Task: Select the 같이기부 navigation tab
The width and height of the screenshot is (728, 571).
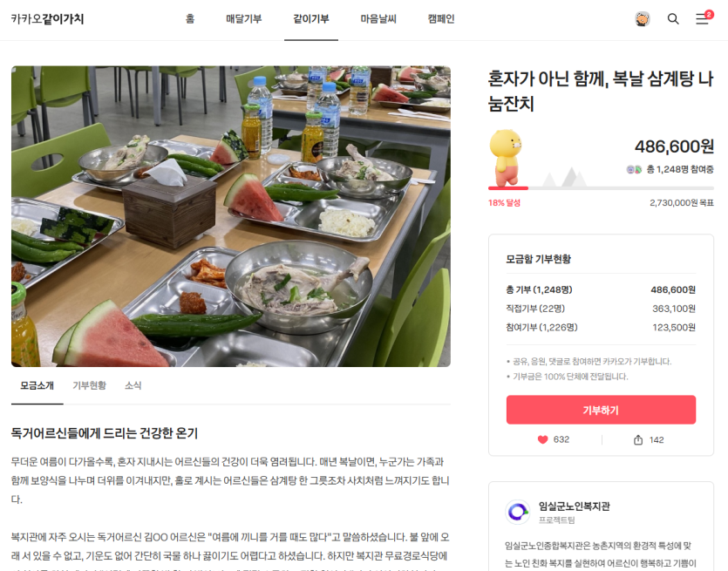Action: point(311,19)
